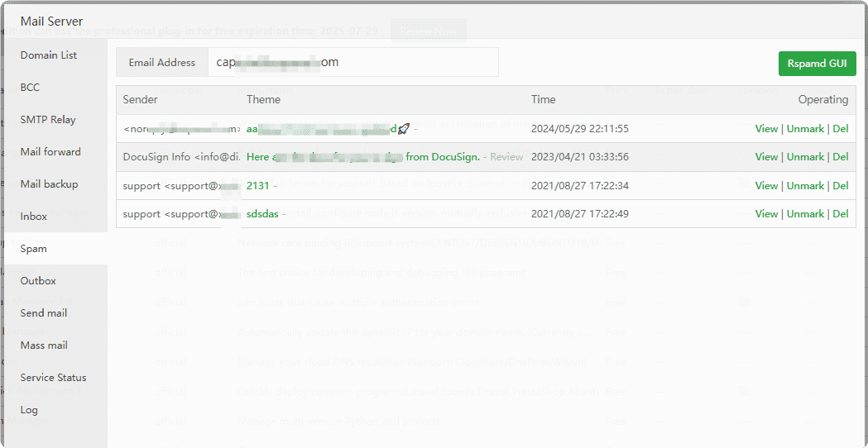Select the time 2023/04/21 03:33:56

tap(579, 157)
